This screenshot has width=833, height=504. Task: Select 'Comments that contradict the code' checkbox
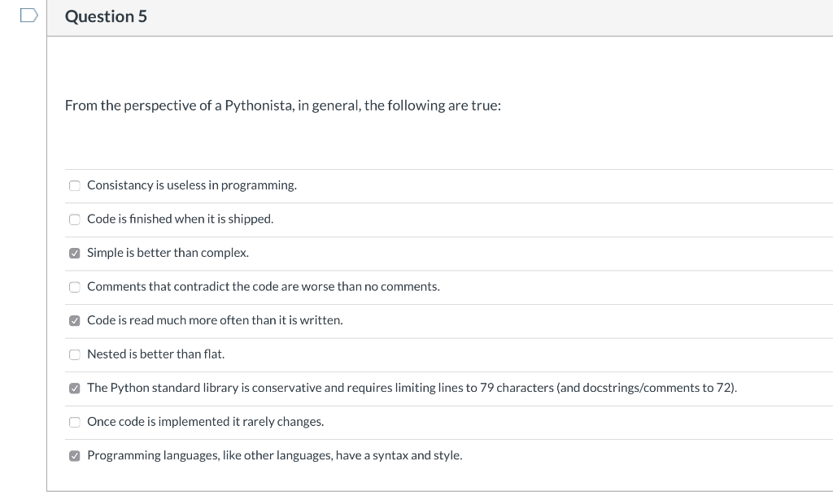pyautogui.click(x=75, y=287)
